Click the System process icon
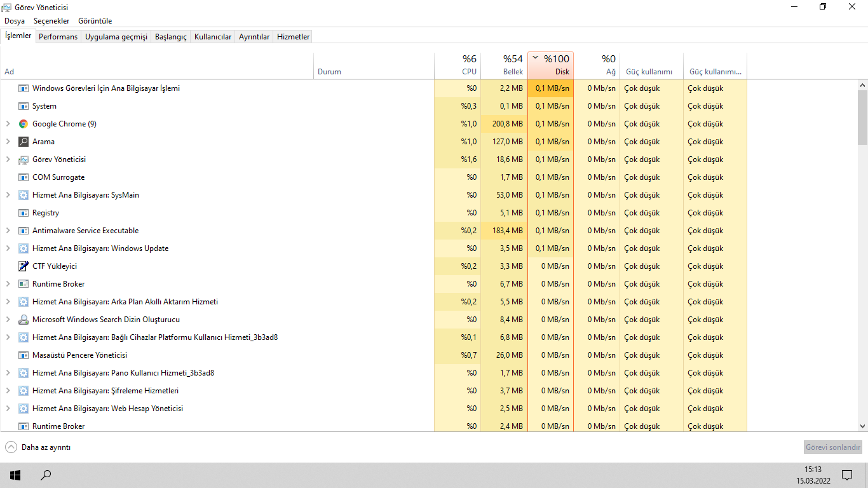 24,106
